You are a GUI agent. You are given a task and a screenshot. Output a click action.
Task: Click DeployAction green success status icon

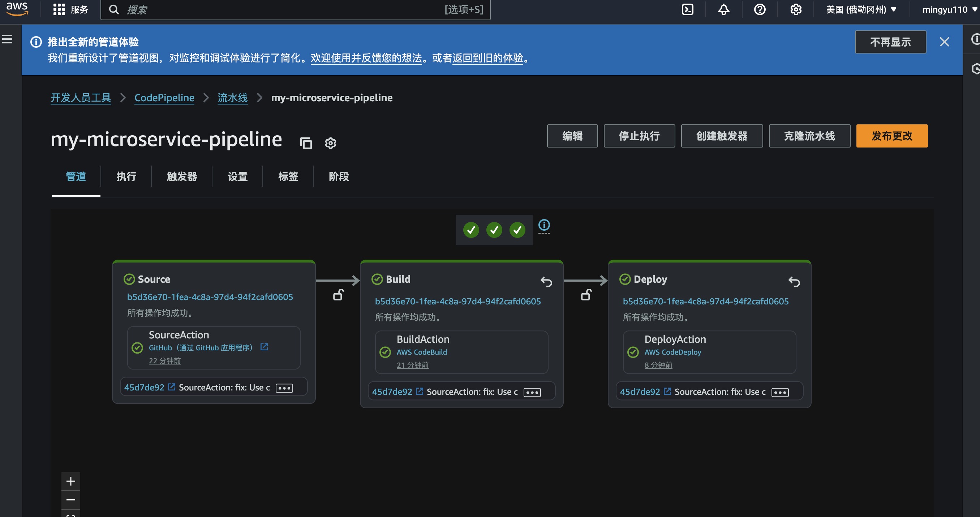[633, 352]
